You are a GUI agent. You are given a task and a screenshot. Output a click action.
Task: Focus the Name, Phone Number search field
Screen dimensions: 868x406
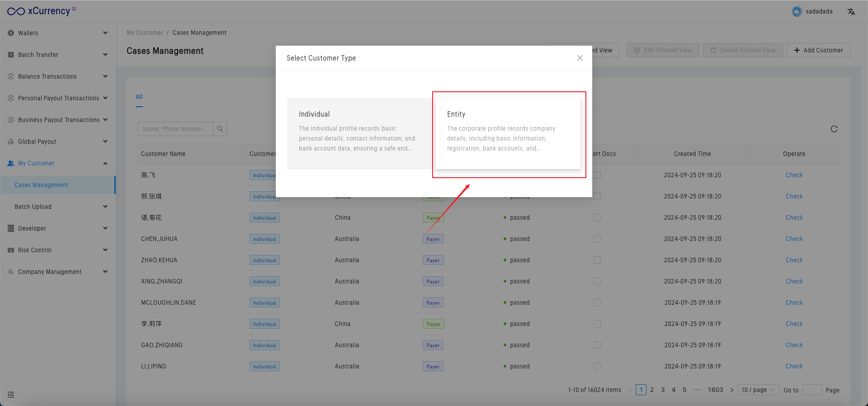(175, 129)
